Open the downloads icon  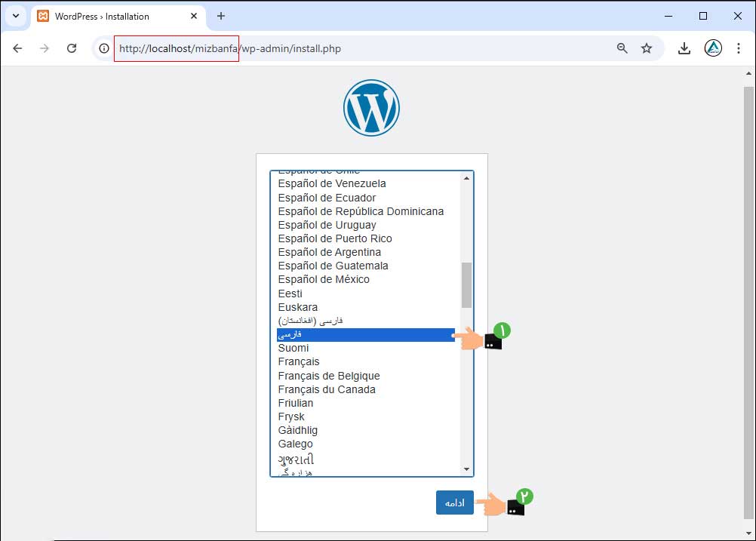(684, 48)
